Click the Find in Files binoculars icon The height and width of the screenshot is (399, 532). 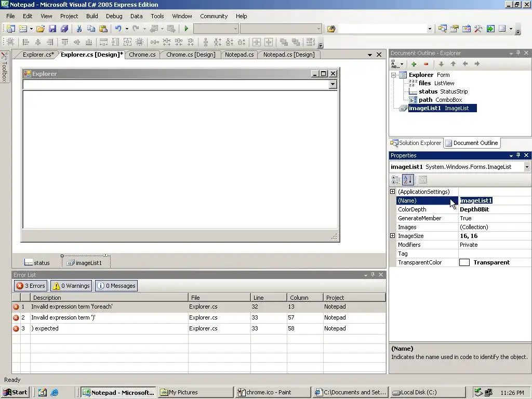[x=331, y=29]
